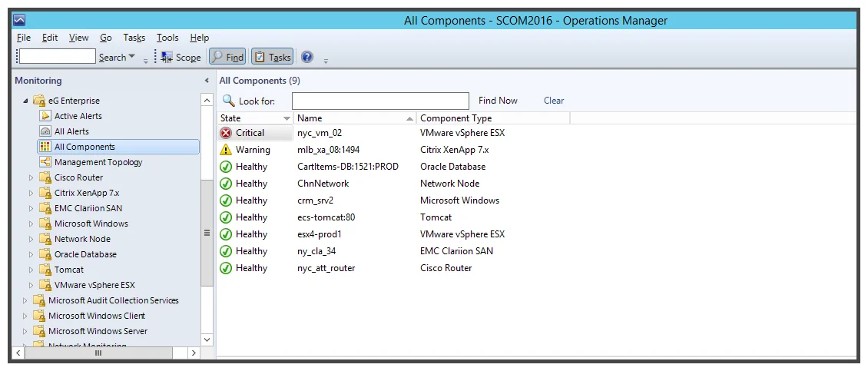Click the Microsoft Windows Server folder icon
This screenshot has width=868, height=371.
[x=38, y=331]
